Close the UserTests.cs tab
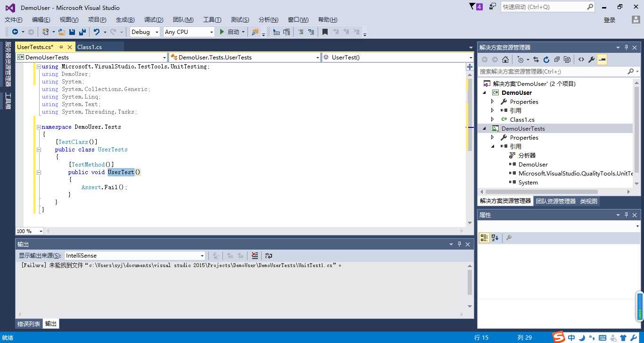 (x=70, y=47)
